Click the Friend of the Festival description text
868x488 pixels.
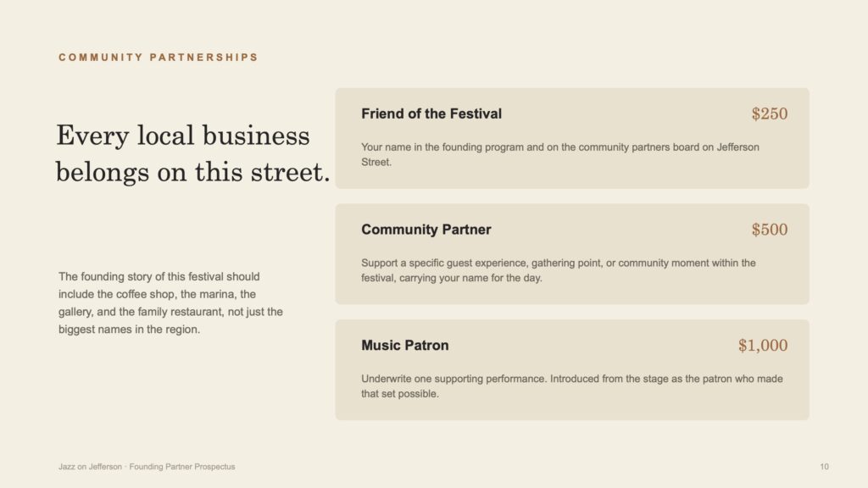(560, 154)
